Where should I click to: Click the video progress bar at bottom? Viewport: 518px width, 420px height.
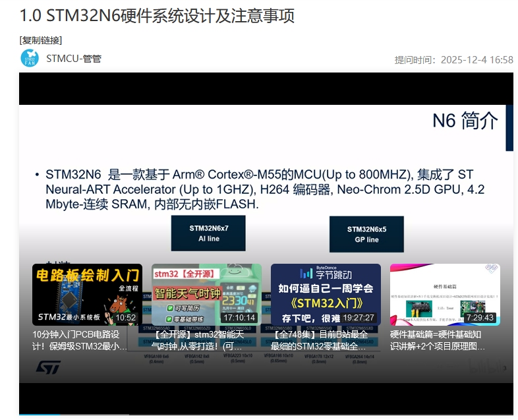click(266, 414)
